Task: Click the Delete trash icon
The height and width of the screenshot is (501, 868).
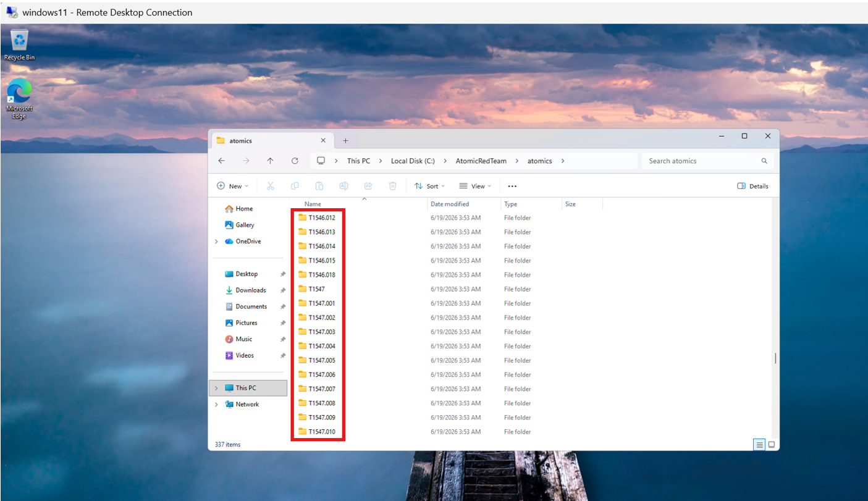Action: tap(392, 186)
